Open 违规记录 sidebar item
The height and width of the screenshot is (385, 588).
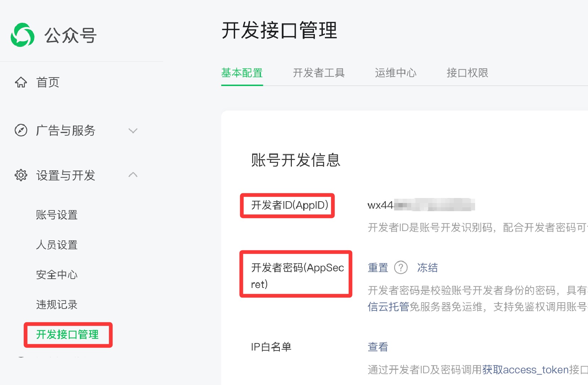pyautogui.click(x=57, y=304)
